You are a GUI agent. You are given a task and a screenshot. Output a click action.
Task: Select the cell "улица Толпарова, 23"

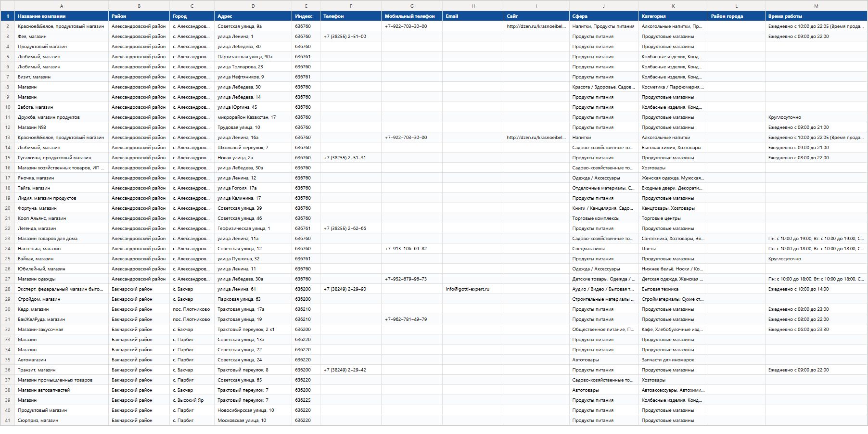pos(253,67)
